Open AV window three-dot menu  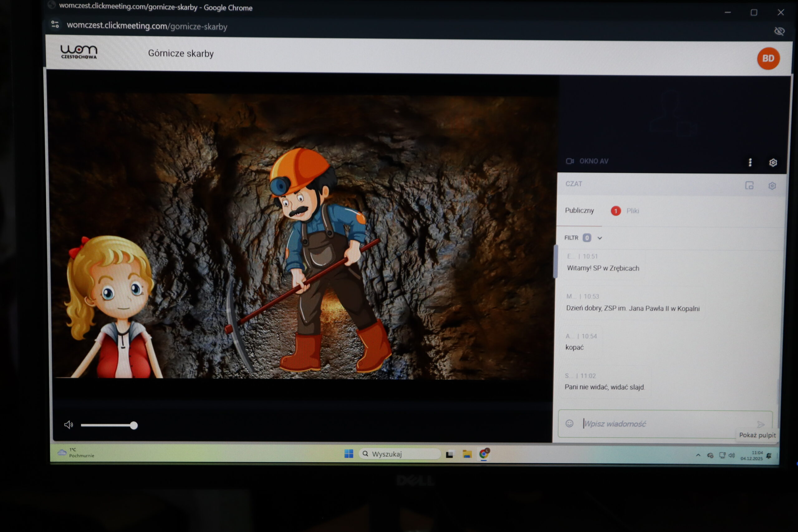(x=750, y=162)
